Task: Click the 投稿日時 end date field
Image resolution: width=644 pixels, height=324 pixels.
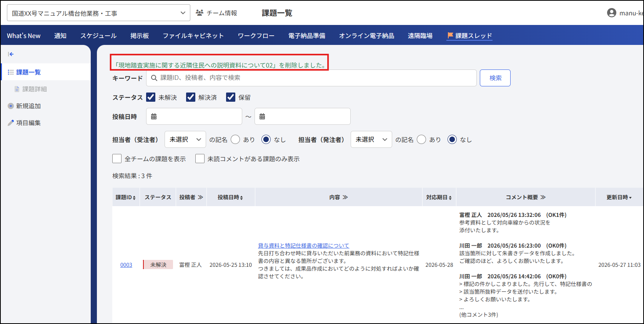Action: [x=303, y=116]
